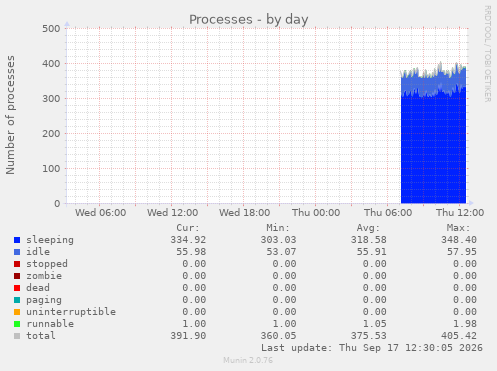Click idle minimum value 53.07
The image size is (497, 371).
[281, 252]
